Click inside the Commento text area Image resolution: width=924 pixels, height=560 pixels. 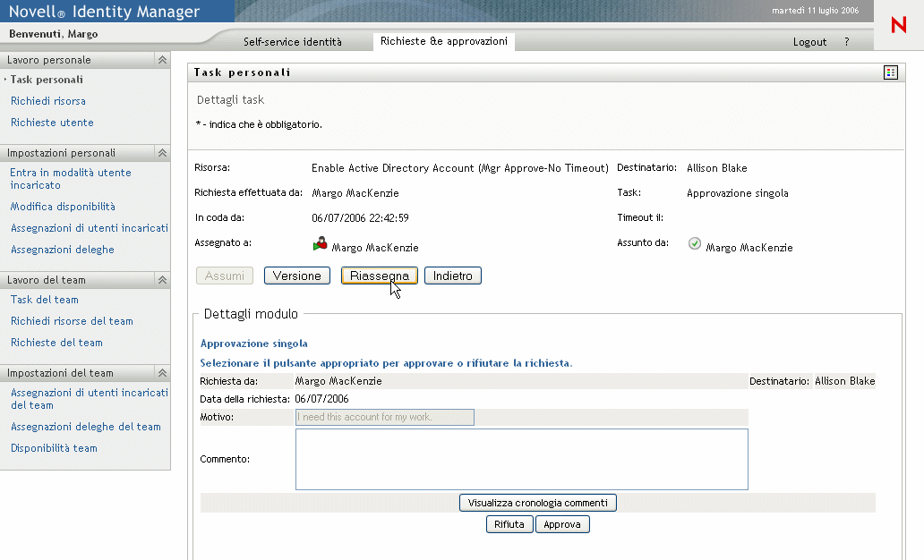click(x=521, y=459)
